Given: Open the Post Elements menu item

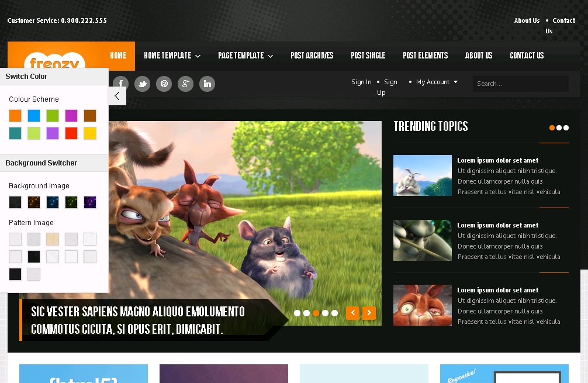Looking at the screenshot, I should (x=425, y=56).
